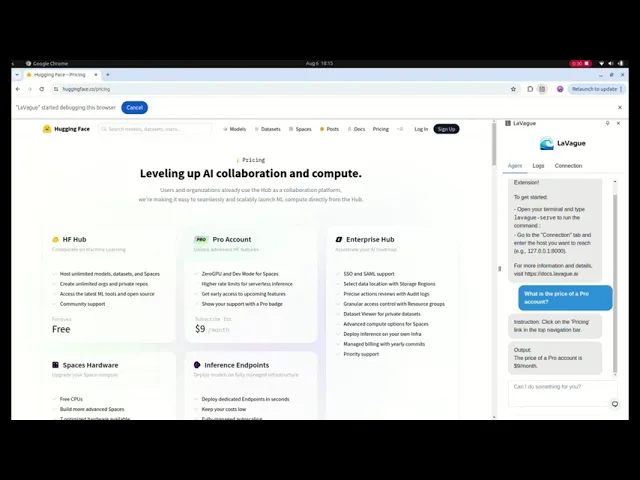
Task: Click the side panel resize handle
Action: point(500,269)
